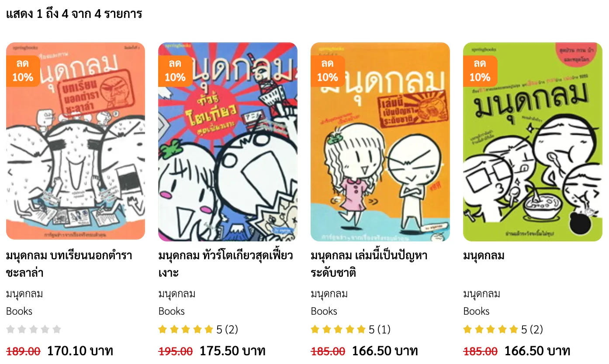Open title link มนุดกลม บทเรียนนอกตำรา ชะลาล่า

click(x=69, y=264)
